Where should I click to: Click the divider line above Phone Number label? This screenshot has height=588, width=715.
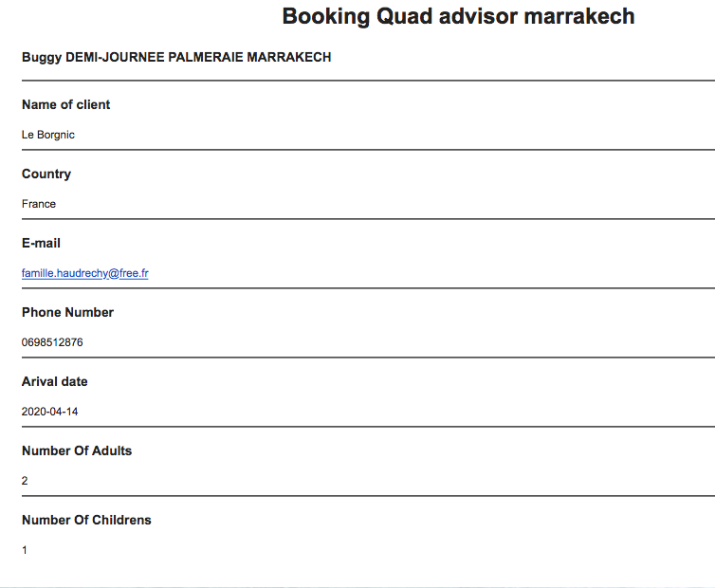pos(368,288)
